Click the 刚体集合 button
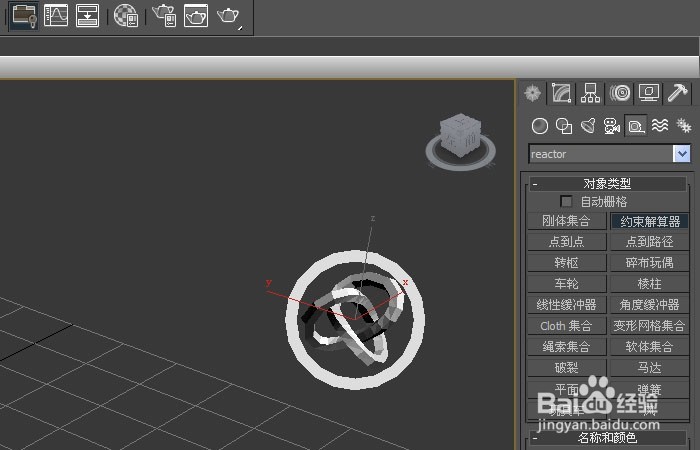This screenshot has height=450, width=700. (x=567, y=221)
